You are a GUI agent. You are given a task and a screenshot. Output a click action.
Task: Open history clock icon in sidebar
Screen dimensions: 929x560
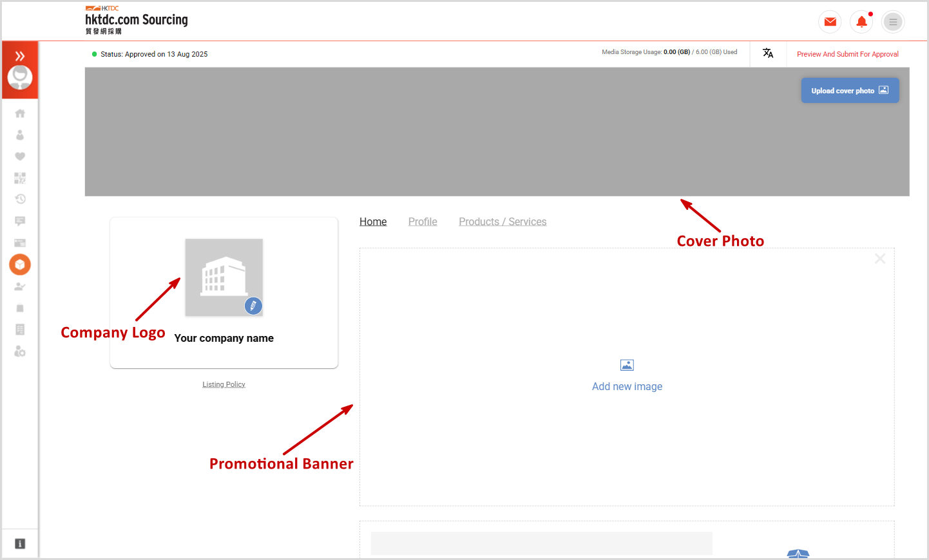point(20,199)
